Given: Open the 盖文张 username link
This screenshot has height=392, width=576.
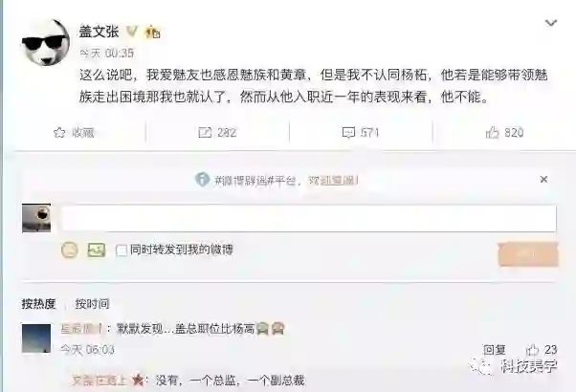Looking at the screenshot, I should click(x=100, y=32).
